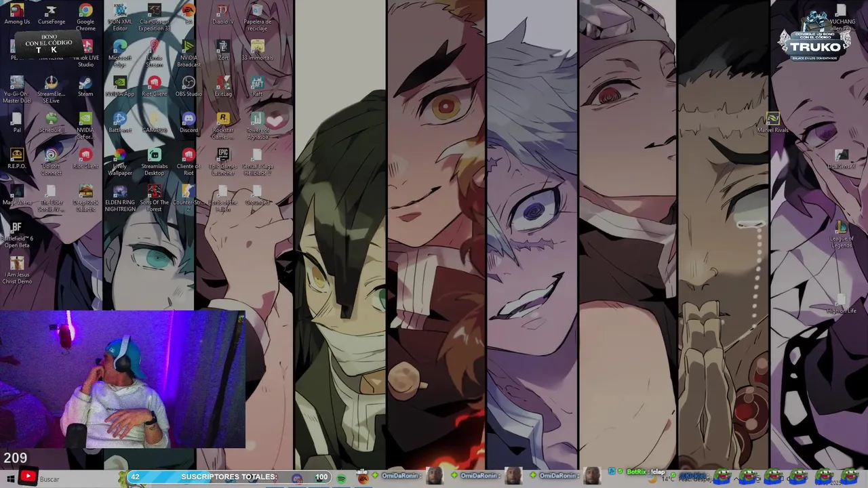Open 33 Immortals desktop shortcut
This screenshot has height=488, width=868.
(257, 50)
